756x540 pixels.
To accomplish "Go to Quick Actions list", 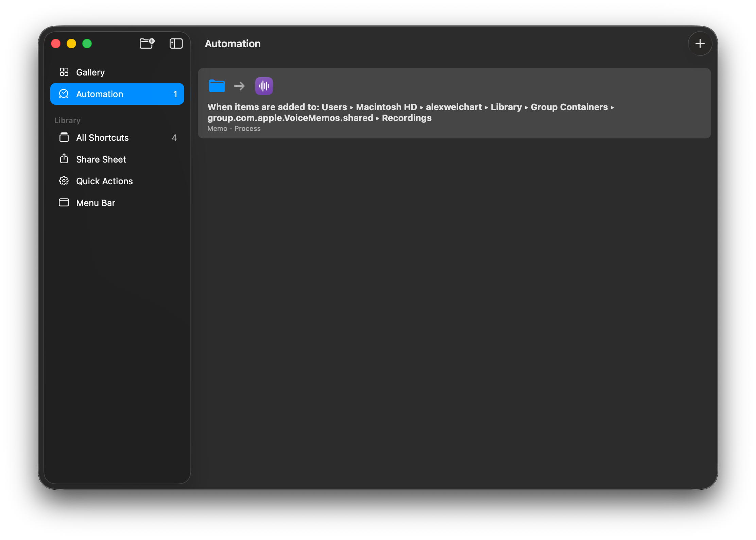I will coord(104,181).
